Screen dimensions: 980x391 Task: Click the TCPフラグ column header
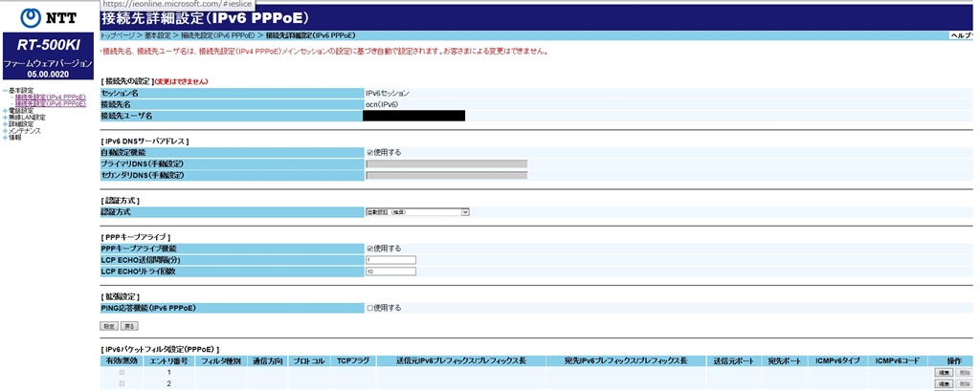pos(354,361)
